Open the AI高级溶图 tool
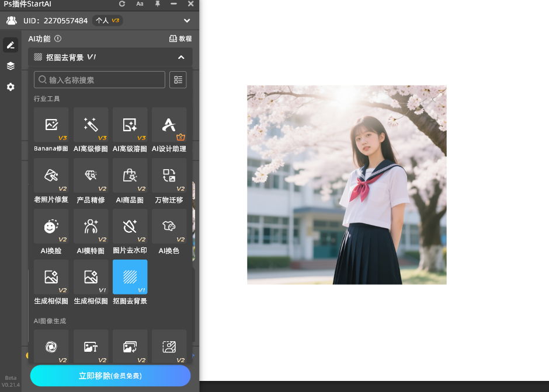The height and width of the screenshot is (392, 549). pos(130,125)
